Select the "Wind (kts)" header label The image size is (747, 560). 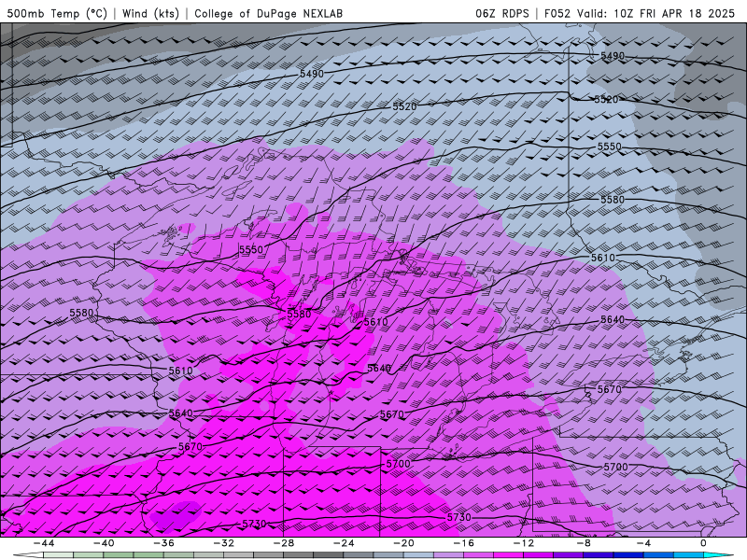pyautogui.click(x=150, y=13)
